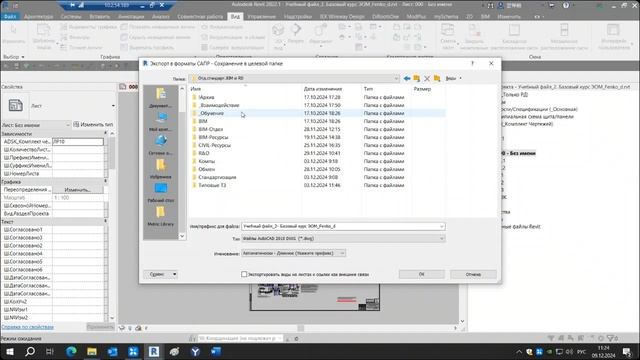The width and height of the screenshot is (640, 360).
Task: Switch to the Manage ribbon tab
Action: [x=262, y=17]
